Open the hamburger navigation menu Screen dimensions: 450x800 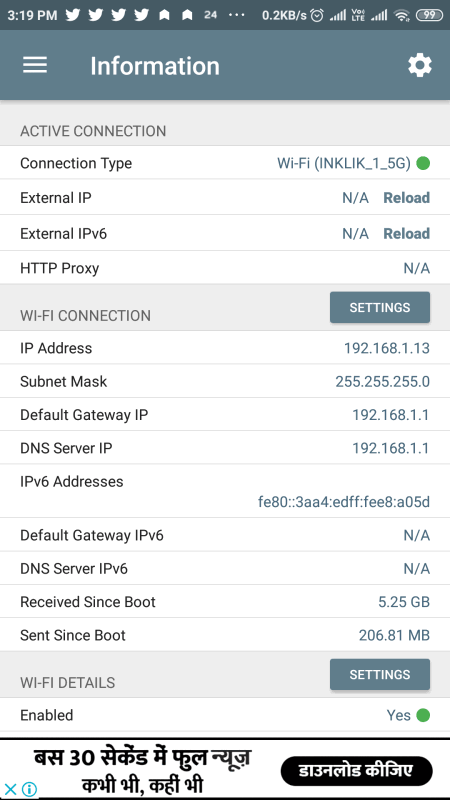35,65
